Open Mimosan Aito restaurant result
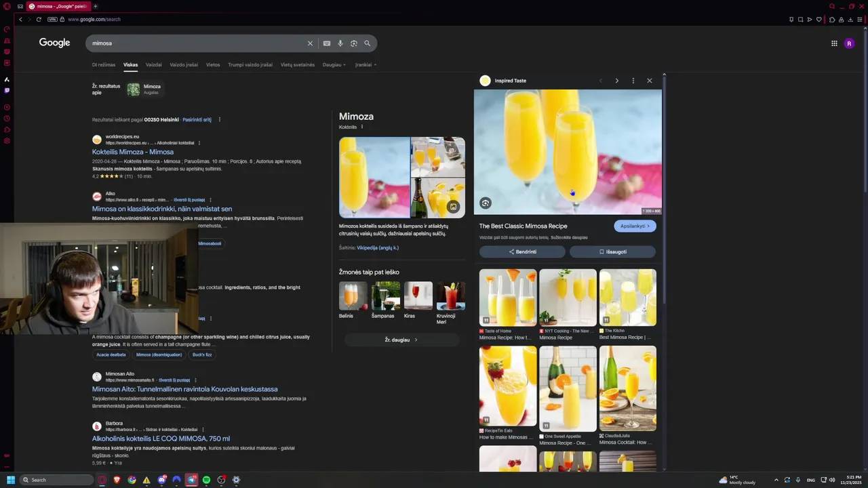 click(x=185, y=389)
